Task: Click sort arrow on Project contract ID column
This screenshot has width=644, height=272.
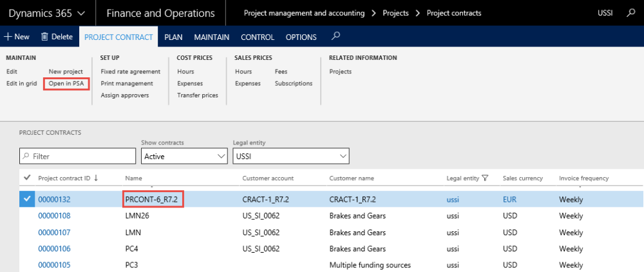Action: (96, 178)
